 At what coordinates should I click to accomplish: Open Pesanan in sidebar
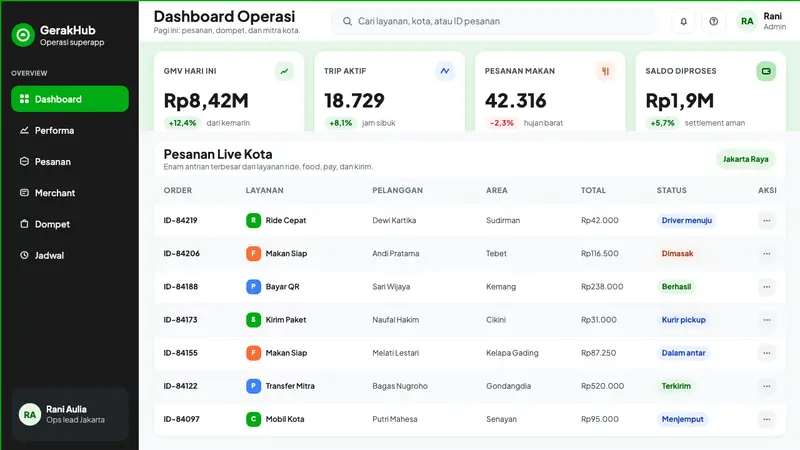70,162
